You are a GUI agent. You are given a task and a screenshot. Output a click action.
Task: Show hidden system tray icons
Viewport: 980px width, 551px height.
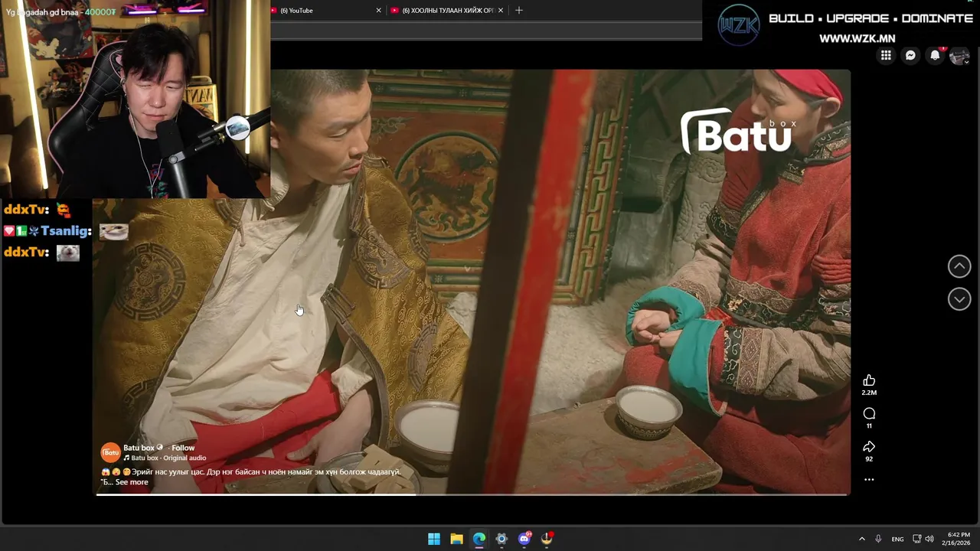(861, 539)
